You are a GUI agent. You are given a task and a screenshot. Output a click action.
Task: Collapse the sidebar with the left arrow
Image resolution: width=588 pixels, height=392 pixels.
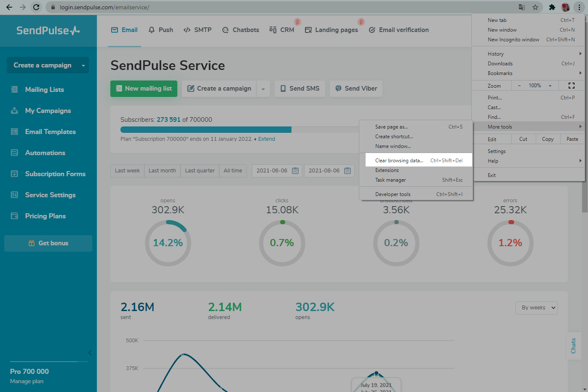click(x=90, y=352)
